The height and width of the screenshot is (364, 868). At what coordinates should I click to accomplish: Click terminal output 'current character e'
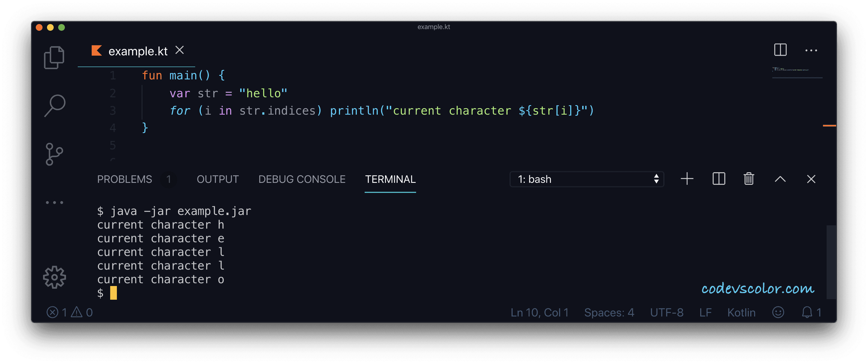pos(161,238)
